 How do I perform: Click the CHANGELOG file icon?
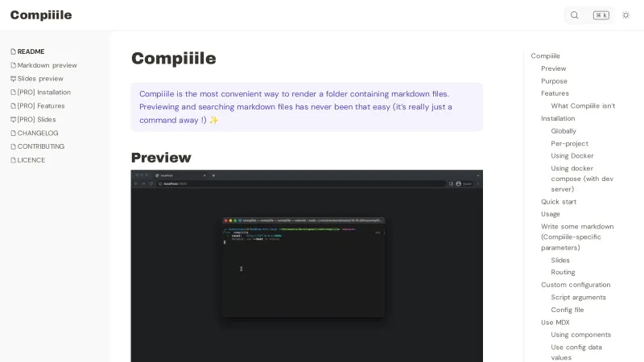tap(13, 134)
